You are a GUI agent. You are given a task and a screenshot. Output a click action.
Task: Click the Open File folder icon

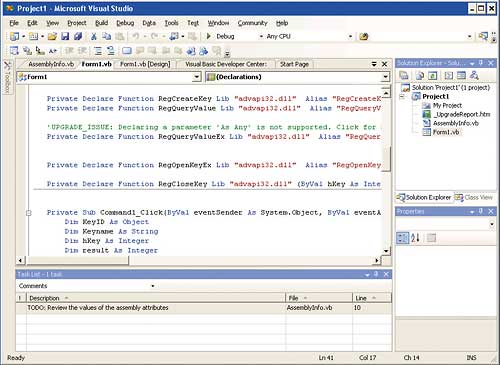[52, 36]
